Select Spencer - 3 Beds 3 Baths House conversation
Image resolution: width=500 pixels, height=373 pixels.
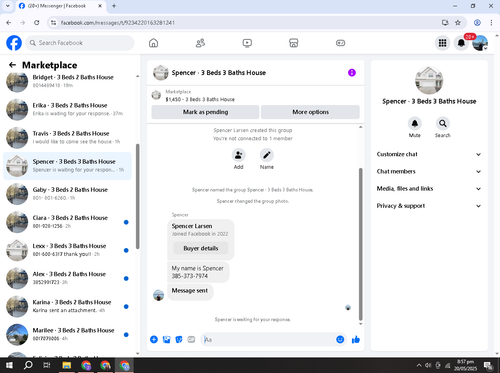(x=67, y=166)
